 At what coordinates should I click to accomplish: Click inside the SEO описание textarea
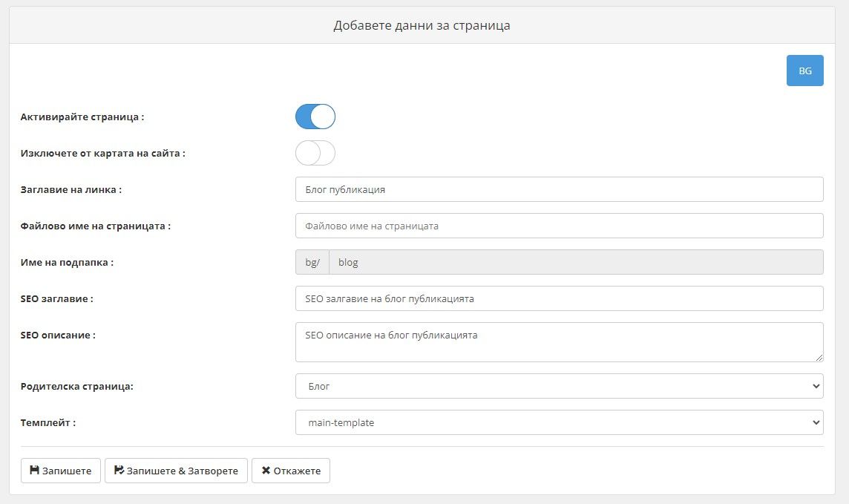pos(559,342)
